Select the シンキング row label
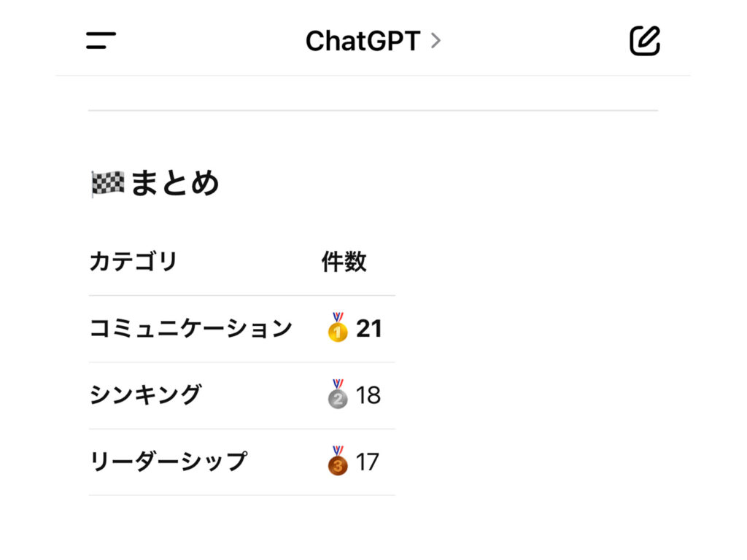The height and width of the screenshot is (560, 747). tap(146, 394)
